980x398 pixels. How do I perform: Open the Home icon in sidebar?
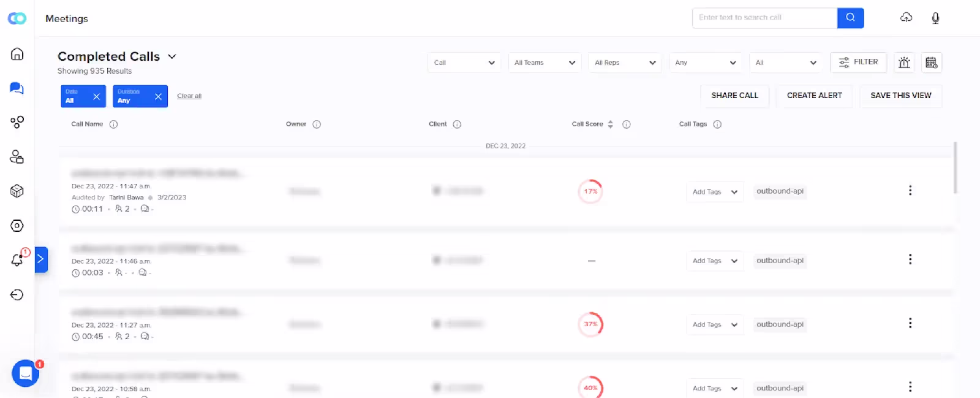pos(17,54)
